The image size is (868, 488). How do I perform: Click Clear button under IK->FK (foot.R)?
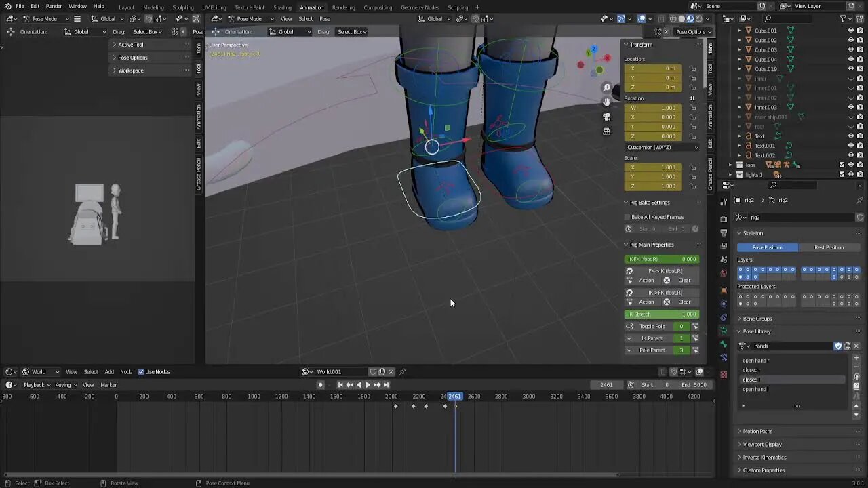coord(684,302)
